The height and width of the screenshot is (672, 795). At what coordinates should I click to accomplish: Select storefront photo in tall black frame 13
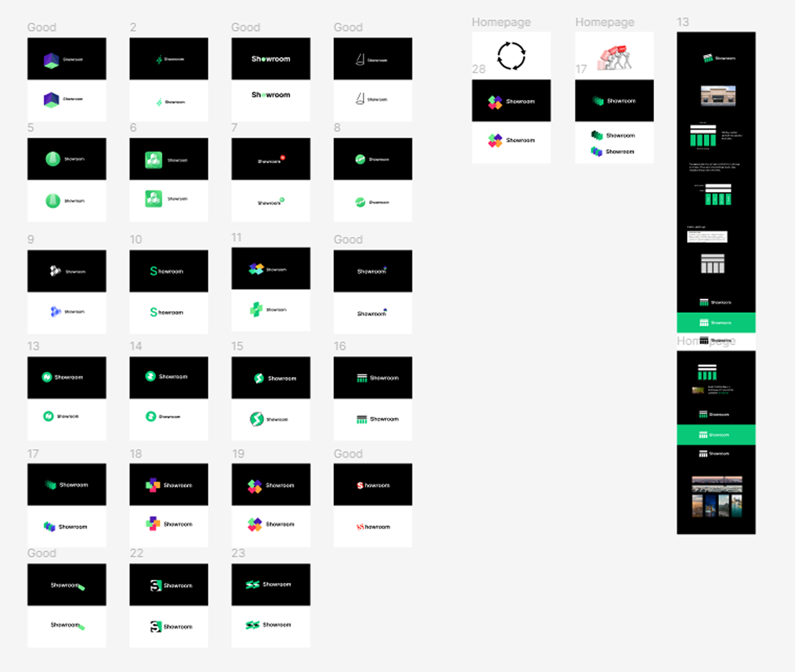(x=718, y=95)
